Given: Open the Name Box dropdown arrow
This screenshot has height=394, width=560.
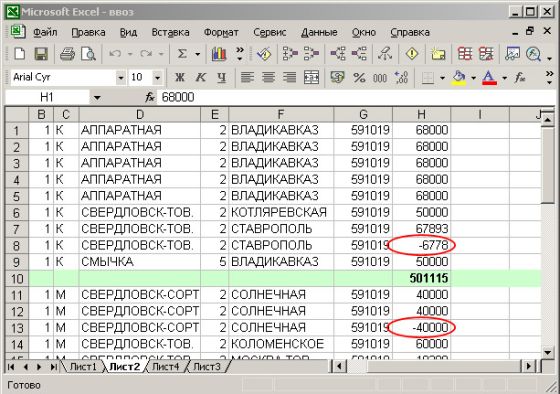Looking at the screenshot, I should [x=97, y=98].
